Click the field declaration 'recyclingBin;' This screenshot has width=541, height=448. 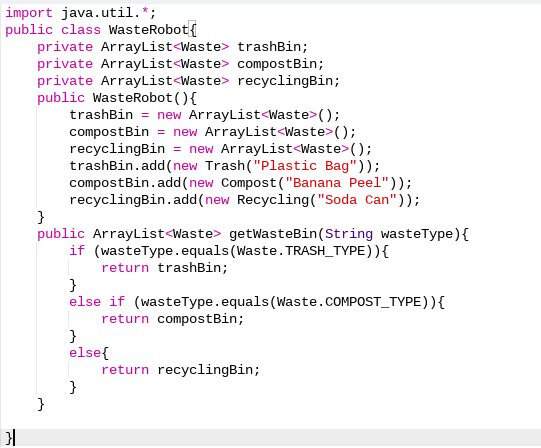288,81
